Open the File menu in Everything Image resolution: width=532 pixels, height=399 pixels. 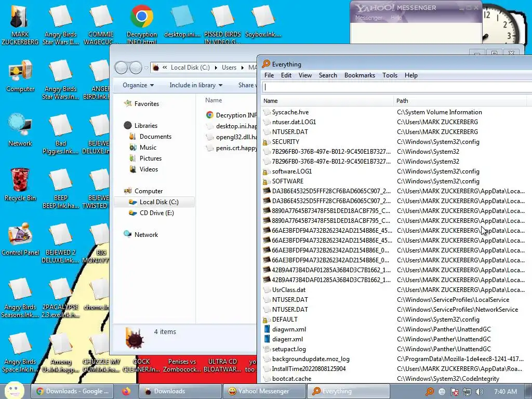(x=269, y=75)
